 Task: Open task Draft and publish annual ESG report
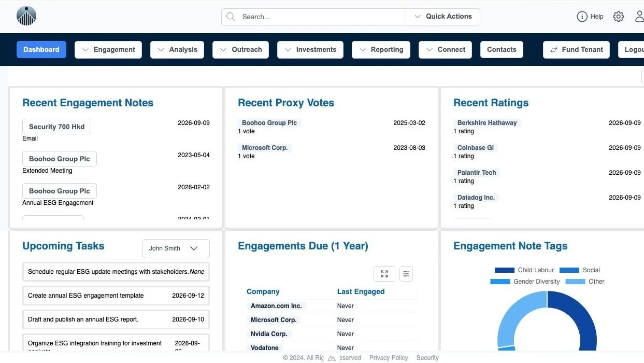[116, 319]
